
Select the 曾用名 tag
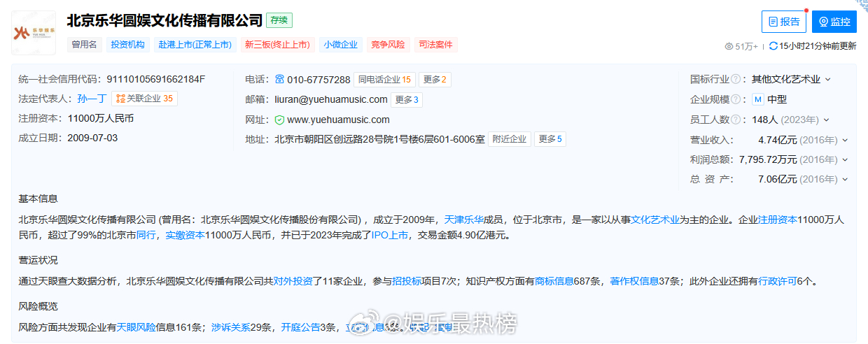[85, 45]
